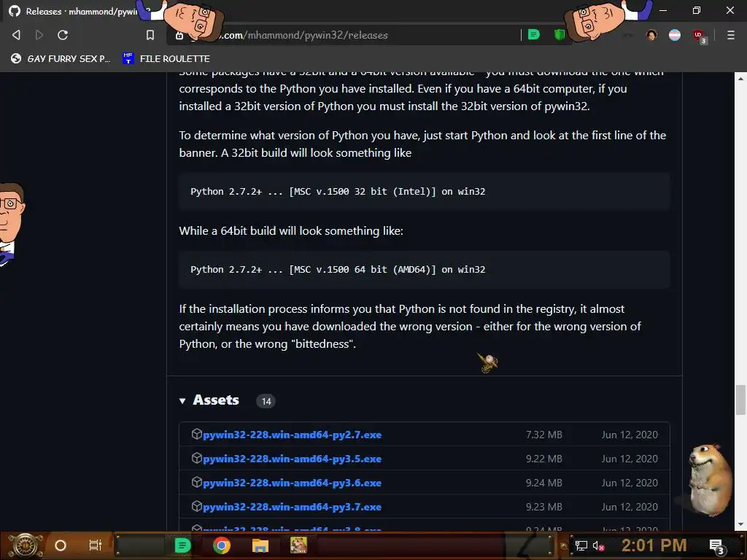Collapse the Assets section triangle
Image resolution: width=747 pixels, height=560 pixels.
[182, 401]
